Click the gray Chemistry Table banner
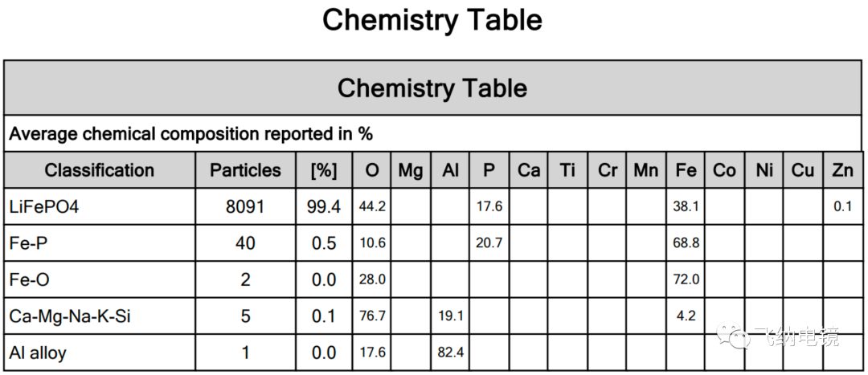 click(x=433, y=88)
